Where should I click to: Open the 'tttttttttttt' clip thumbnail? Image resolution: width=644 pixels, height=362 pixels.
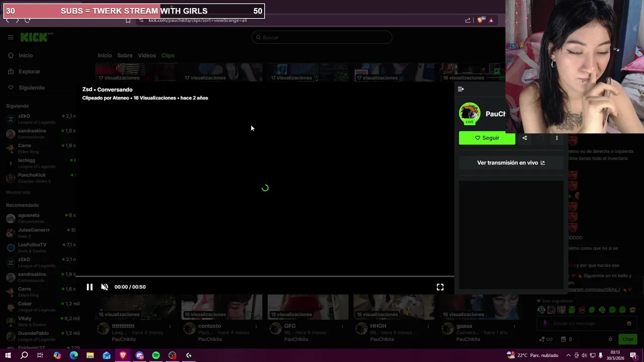tap(136, 307)
